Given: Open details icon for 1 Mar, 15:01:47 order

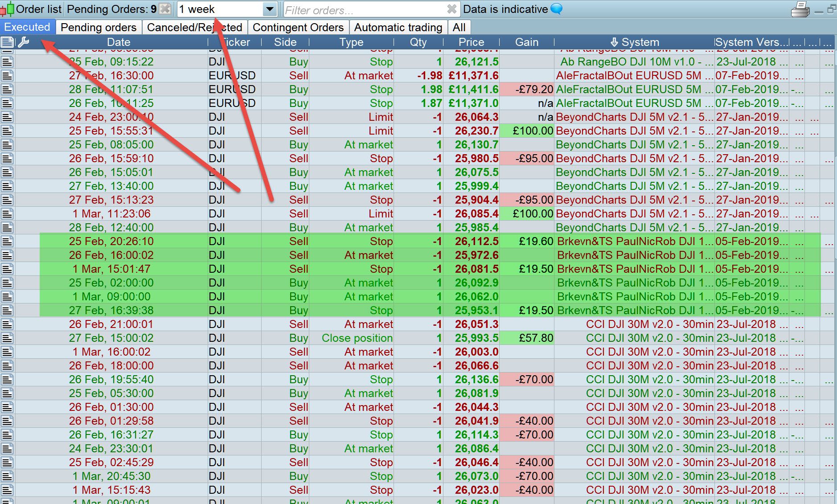Looking at the screenshot, I should 7,269.
